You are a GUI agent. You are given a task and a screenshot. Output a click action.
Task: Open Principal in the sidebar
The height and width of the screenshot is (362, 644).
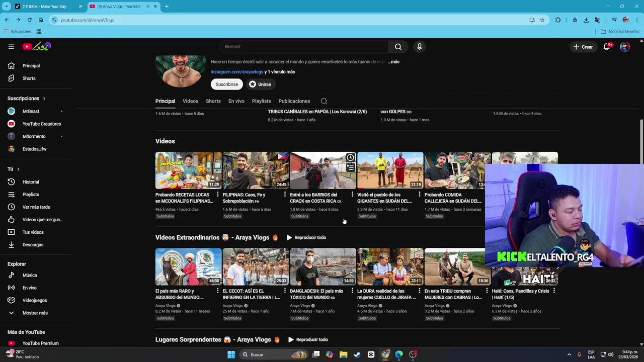click(31, 66)
